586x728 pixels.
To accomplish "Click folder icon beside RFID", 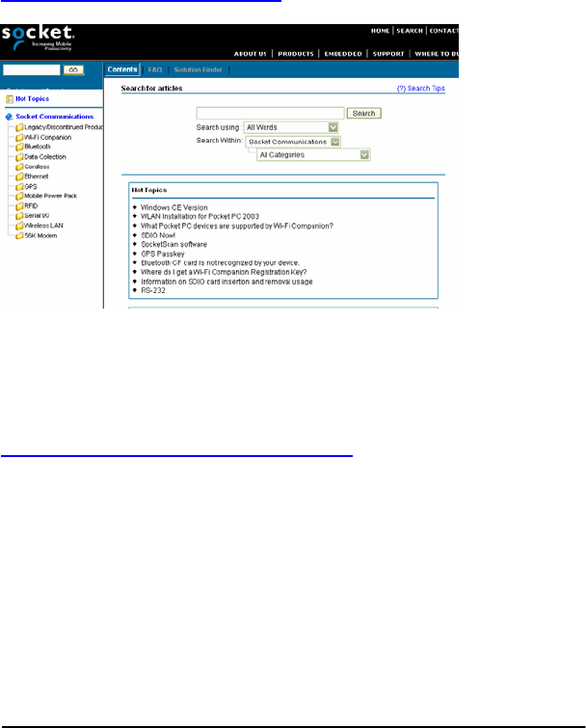I will [19, 206].
